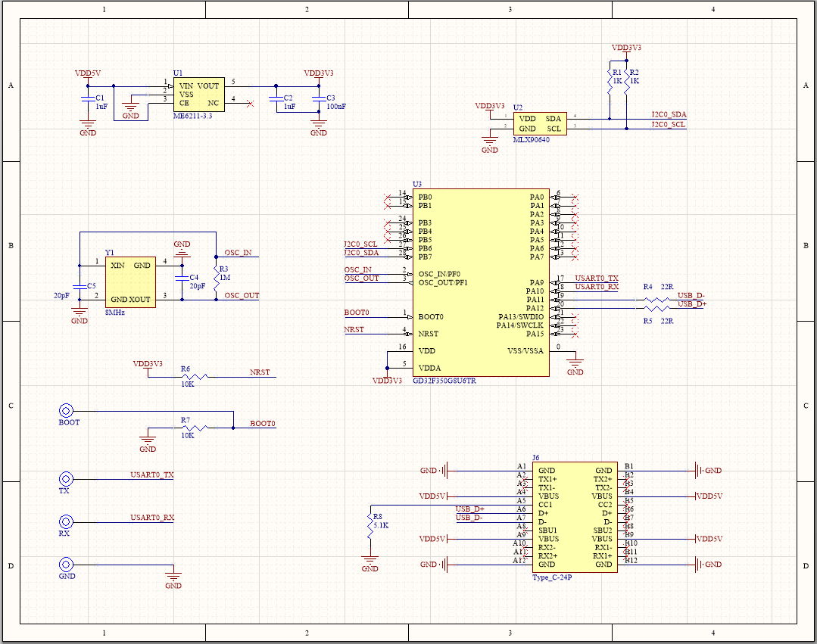817x644 pixels.
Task: Click the 'MLX90640' part label
Action: (x=532, y=139)
